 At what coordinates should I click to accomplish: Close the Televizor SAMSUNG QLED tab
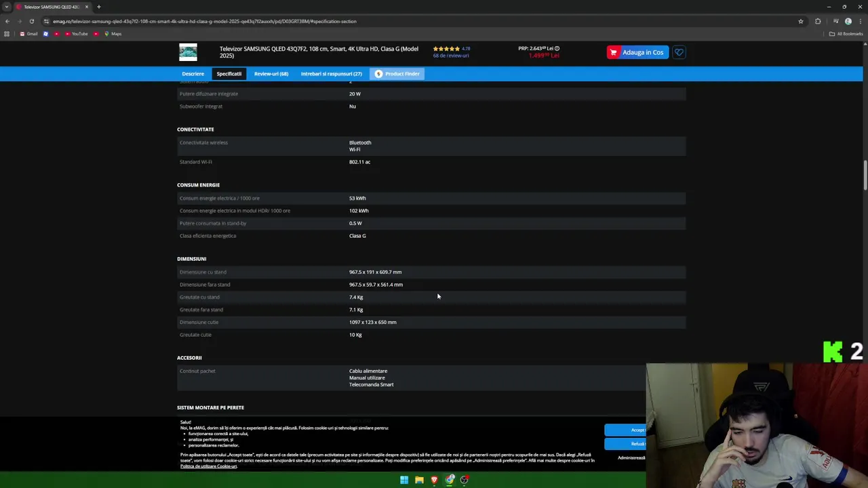[x=86, y=7]
